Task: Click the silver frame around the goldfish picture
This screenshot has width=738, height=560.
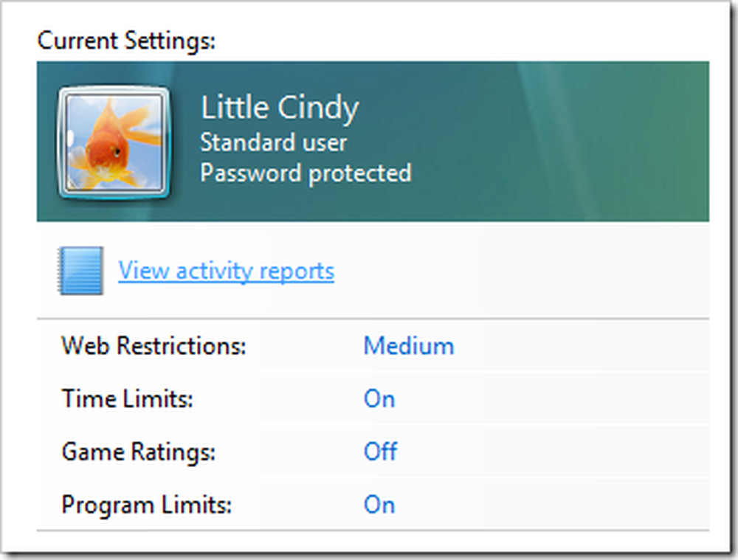Action: point(61,142)
